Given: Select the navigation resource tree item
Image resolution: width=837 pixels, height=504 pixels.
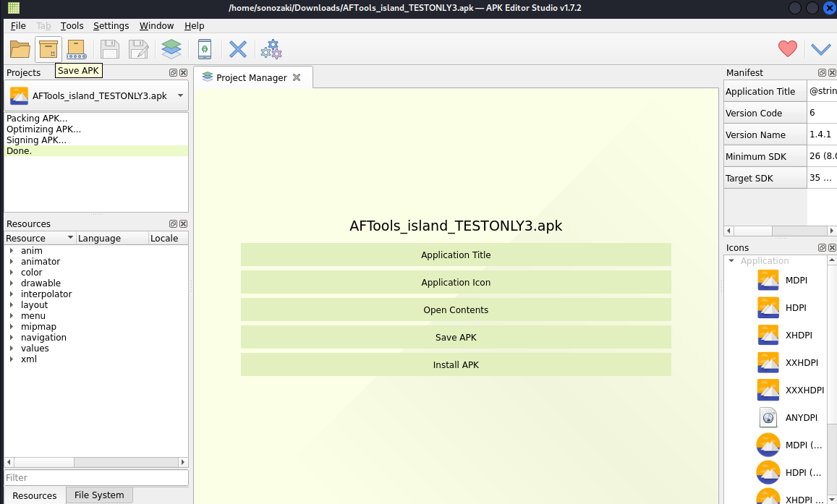Looking at the screenshot, I should 44,338.
